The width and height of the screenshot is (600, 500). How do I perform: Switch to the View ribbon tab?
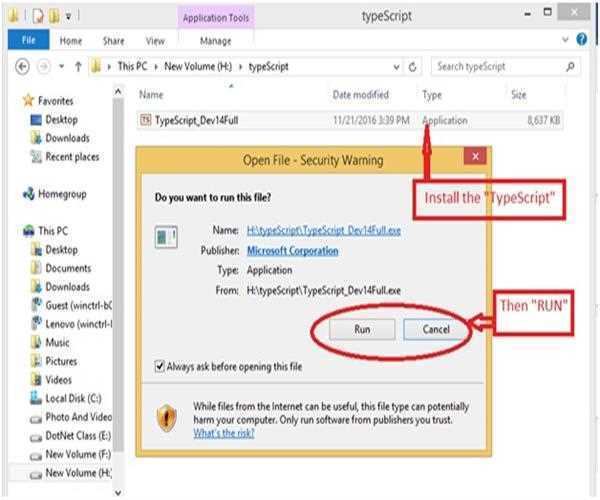tap(155, 41)
